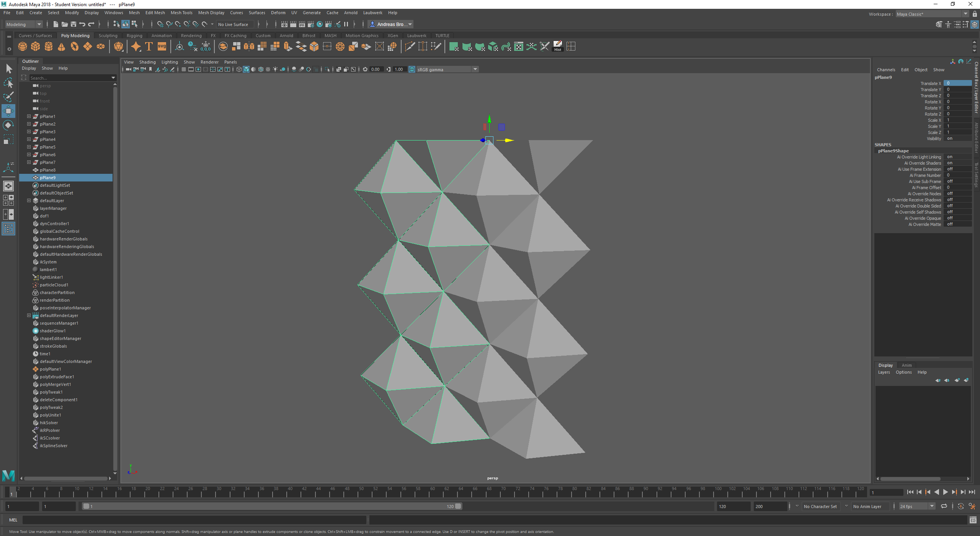Open the SVG tool from the shelf

pos(162,46)
